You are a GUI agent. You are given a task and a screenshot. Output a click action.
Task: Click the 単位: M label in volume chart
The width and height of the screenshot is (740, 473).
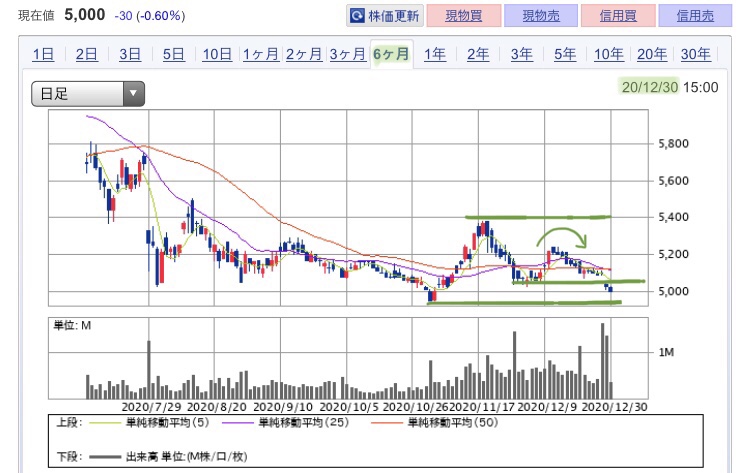72,325
